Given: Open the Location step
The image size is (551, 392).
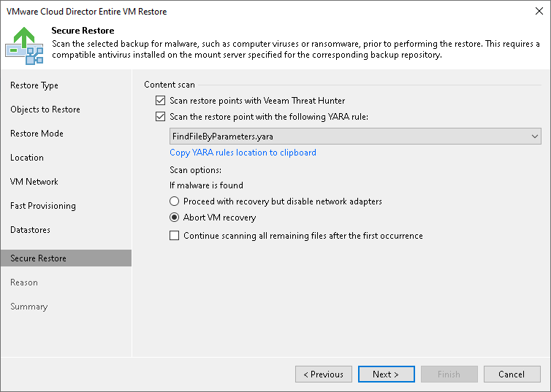Looking at the screenshot, I should point(27,158).
